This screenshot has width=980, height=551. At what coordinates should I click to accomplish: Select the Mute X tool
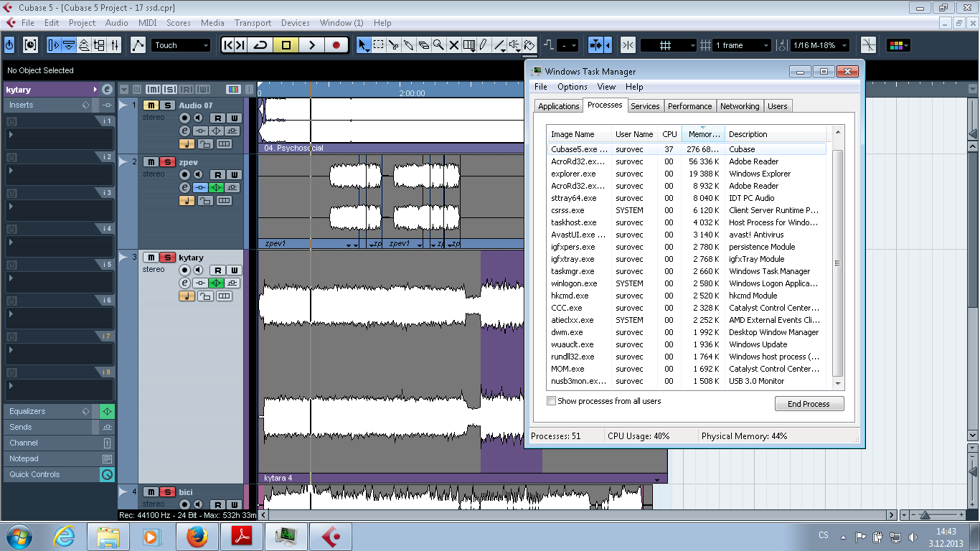453,45
